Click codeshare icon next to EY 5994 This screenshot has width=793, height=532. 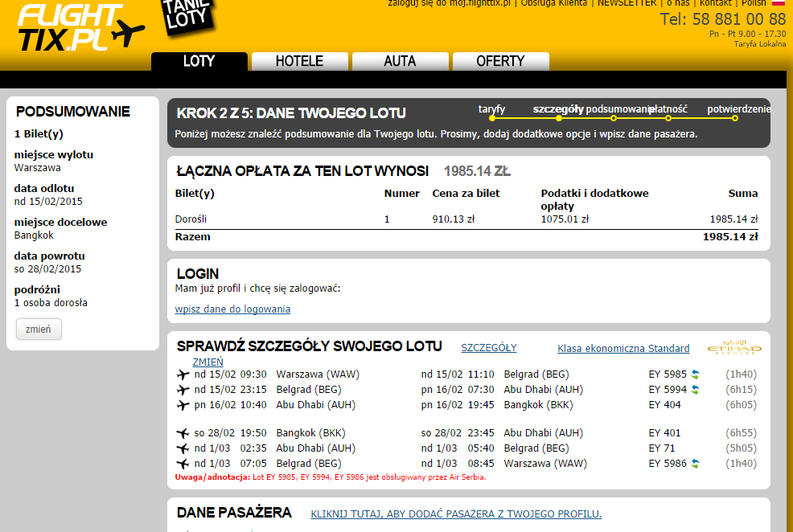pos(696,390)
